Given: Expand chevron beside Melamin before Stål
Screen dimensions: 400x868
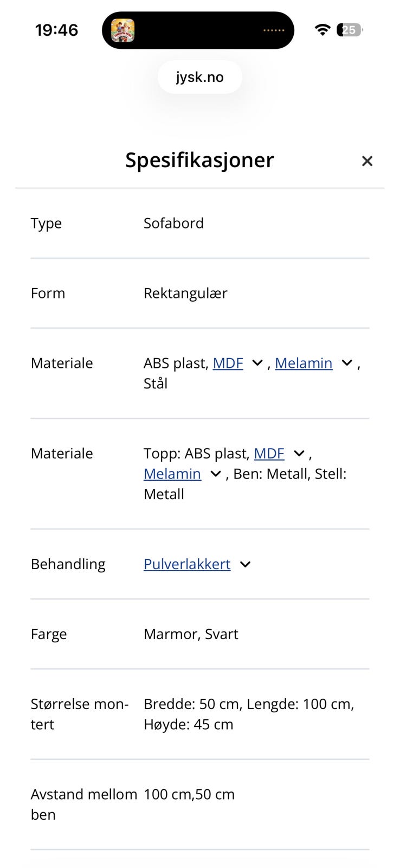Looking at the screenshot, I should click(347, 363).
